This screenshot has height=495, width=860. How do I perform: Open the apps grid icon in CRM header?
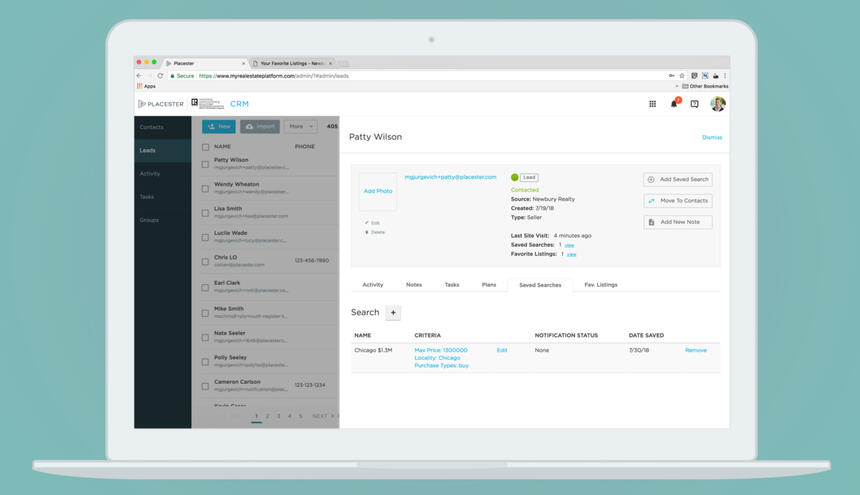[652, 104]
